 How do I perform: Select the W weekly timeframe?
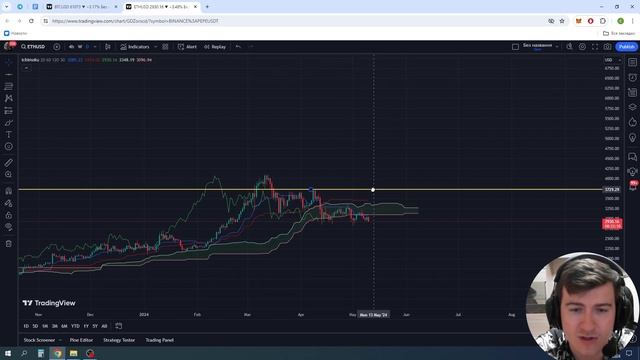(x=80, y=47)
